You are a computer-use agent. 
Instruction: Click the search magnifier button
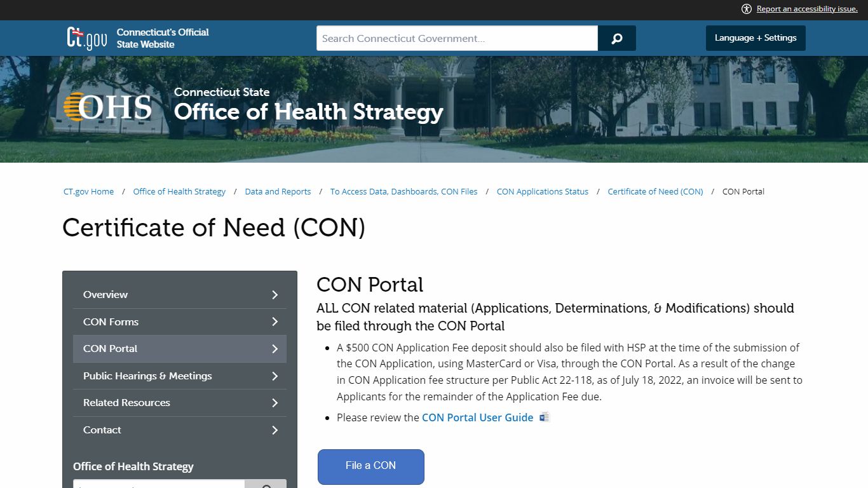tap(616, 38)
